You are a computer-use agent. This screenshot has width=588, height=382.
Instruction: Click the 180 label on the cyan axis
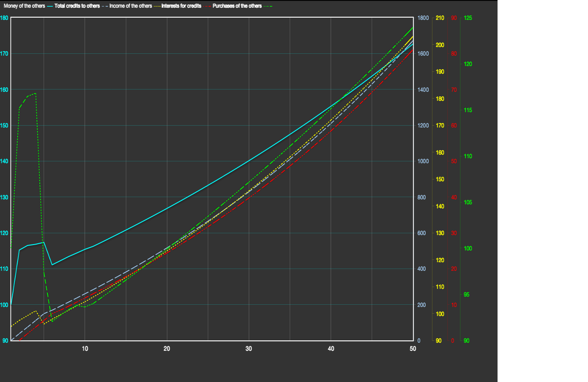point(4,18)
